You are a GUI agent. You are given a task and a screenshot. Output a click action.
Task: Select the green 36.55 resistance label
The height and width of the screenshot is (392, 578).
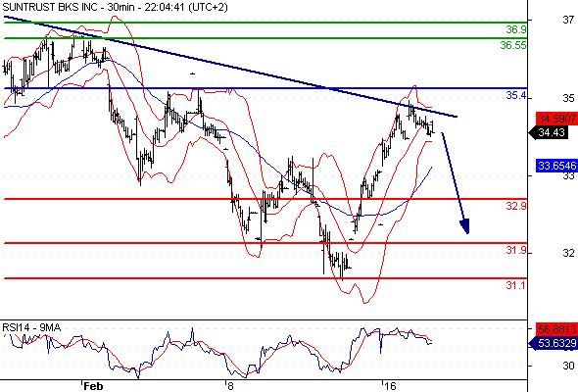pyautogui.click(x=513, y=45)
